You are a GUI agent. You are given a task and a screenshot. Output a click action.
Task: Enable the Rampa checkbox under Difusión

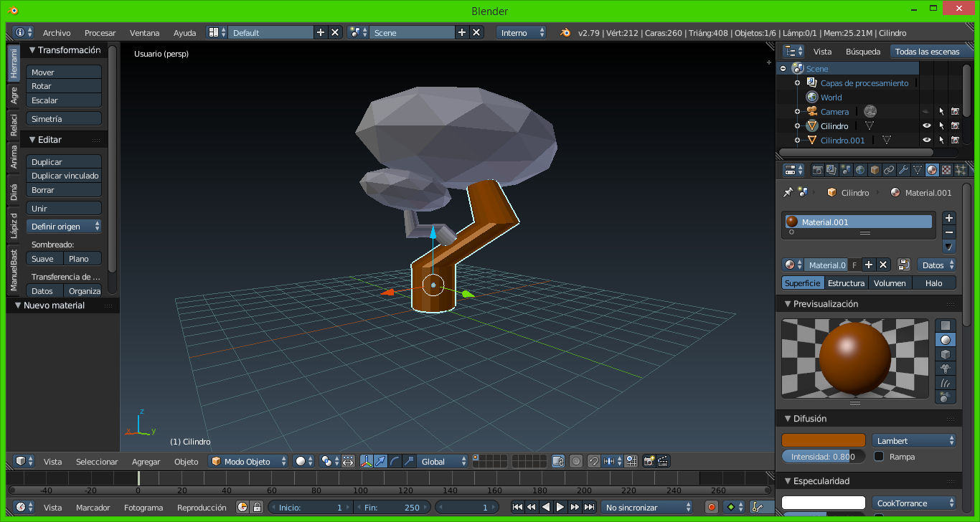click(x=879, y=457)
